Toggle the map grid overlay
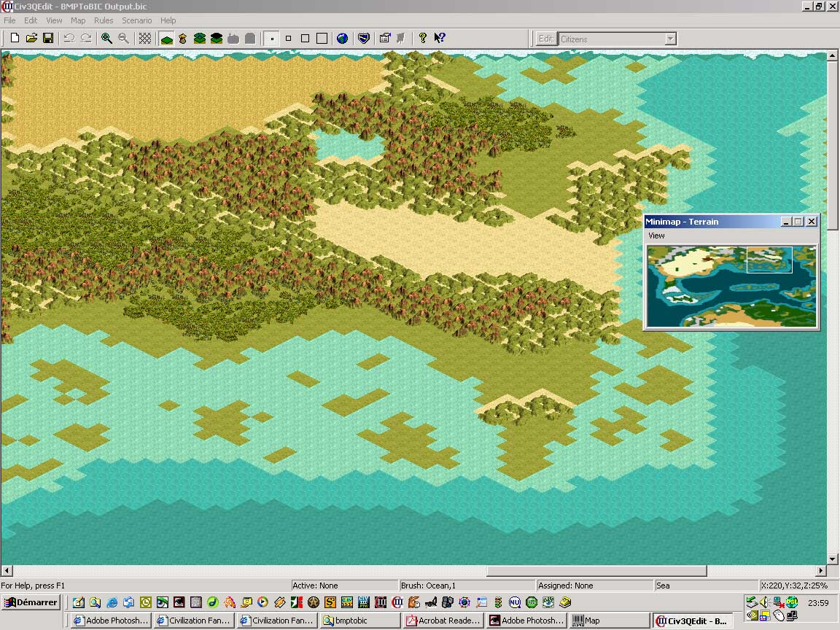The width and height of the screenshot is (840, 630). tap(144, 38)
